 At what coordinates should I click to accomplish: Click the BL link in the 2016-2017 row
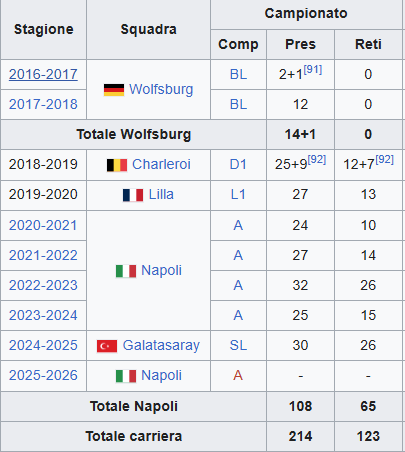[238, 74]
